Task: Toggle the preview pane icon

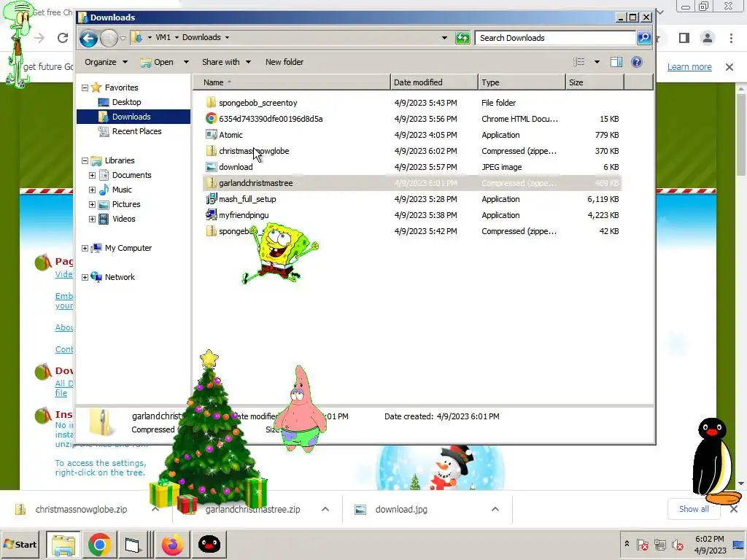Action: [616, 62]
